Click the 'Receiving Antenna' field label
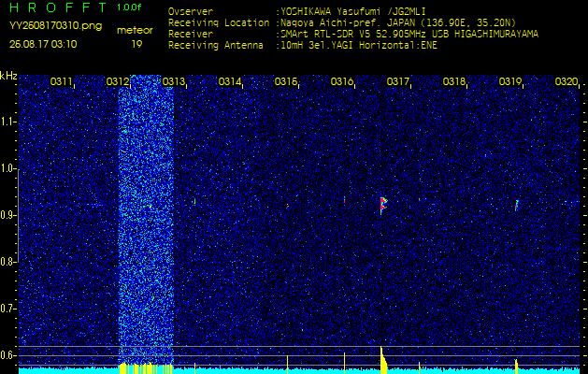The image size is (588, 374). coord(216,46)
